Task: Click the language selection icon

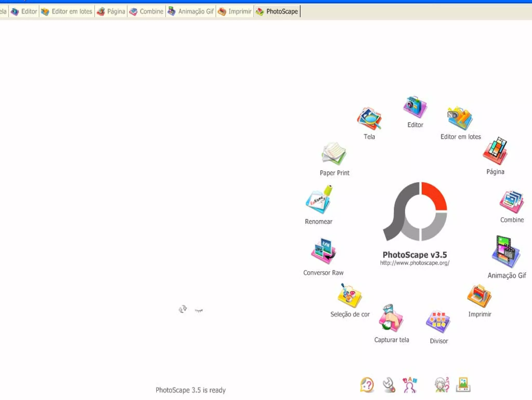Action: [x=410, y=385]
